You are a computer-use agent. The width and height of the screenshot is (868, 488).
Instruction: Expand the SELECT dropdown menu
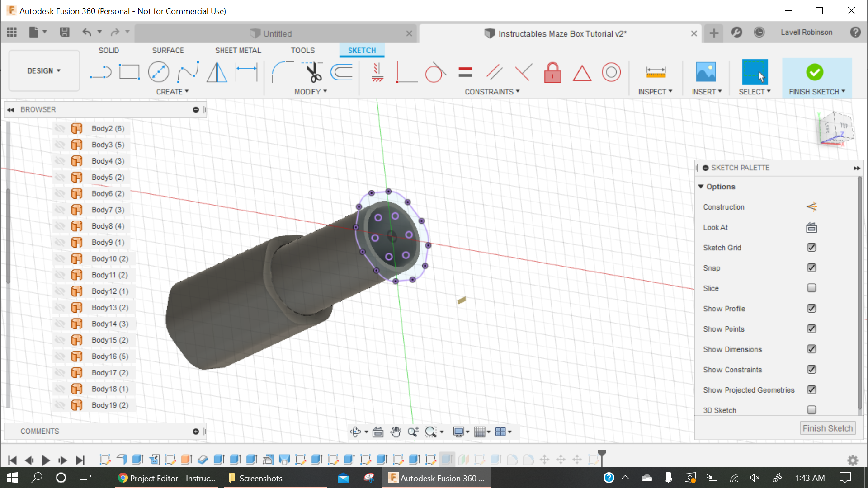pyautogui.click(x=755, y=92)
